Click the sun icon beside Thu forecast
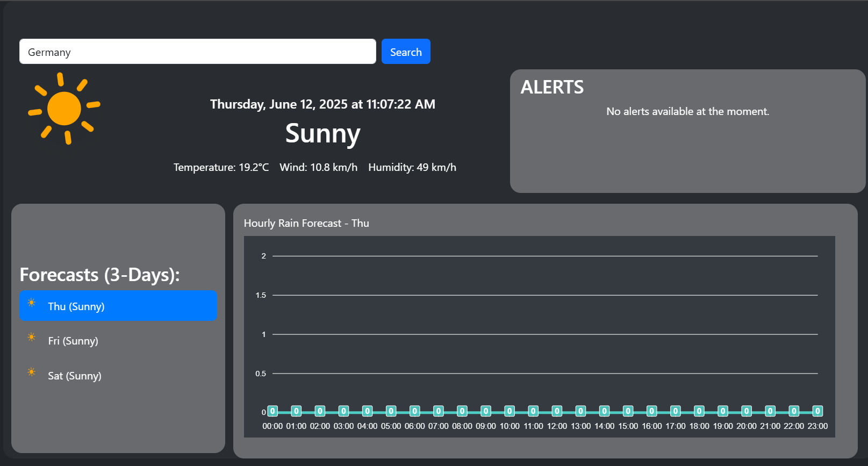 [x=32, y=303]
